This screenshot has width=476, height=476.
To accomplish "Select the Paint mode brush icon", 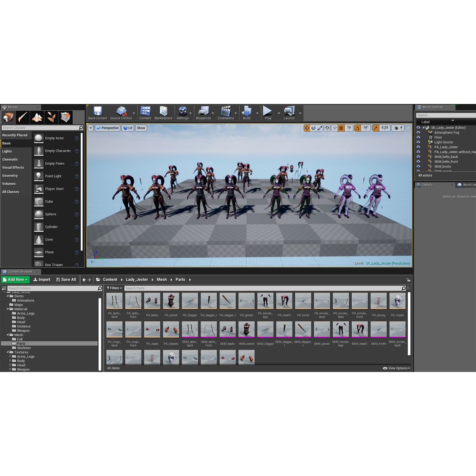I will [x=23, y=117].
